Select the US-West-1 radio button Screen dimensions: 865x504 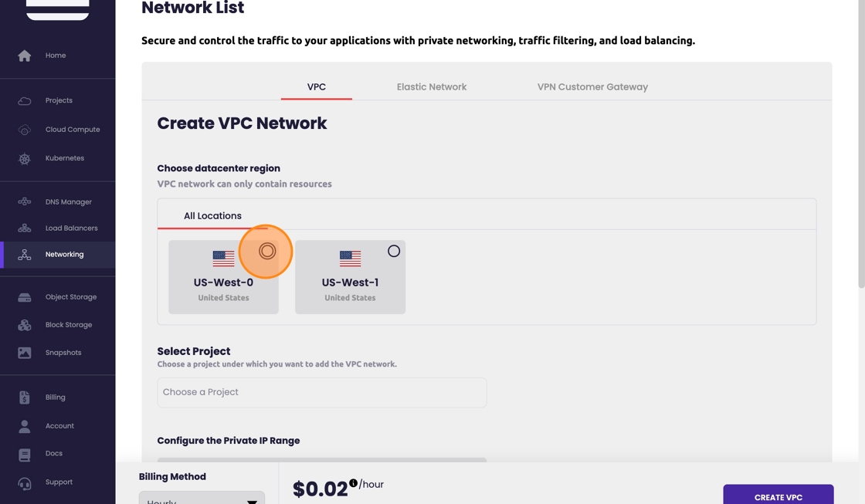pos(394,251)
